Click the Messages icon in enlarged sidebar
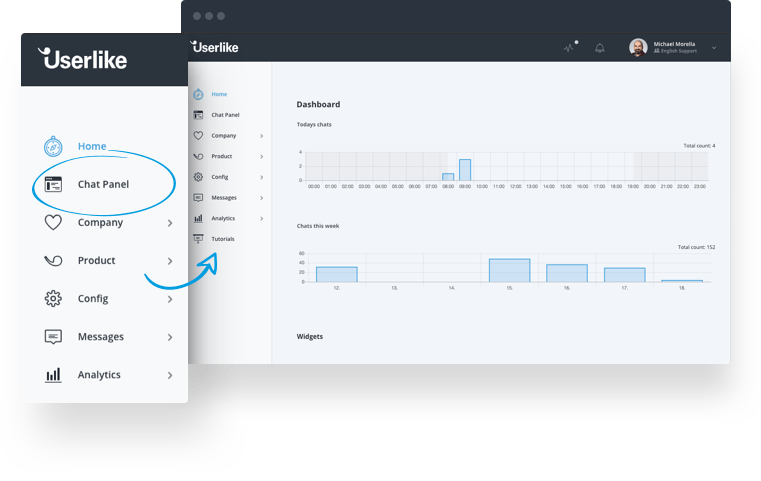Viewport: 761px width, 481px height. pyautogui.click(x=53, y=337)
